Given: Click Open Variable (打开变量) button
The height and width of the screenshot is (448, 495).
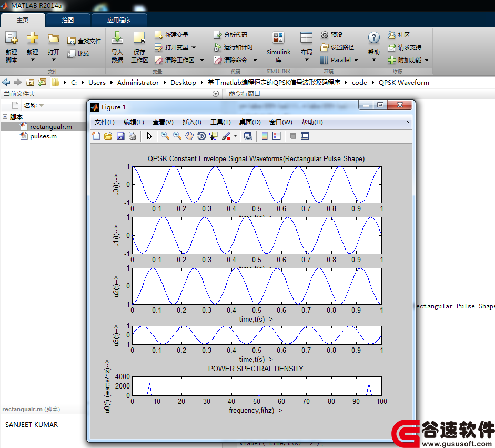Looking at the screenshot, I should coord(171,47).
